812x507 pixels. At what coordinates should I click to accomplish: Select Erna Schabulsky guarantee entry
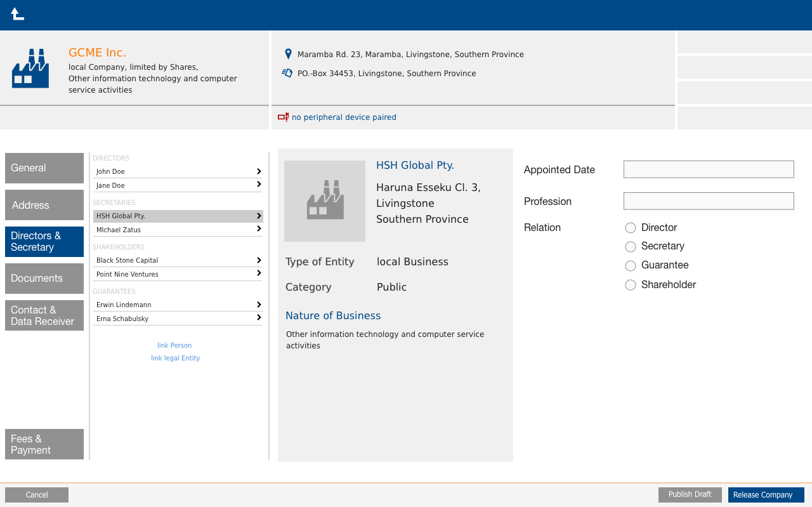pyautogui.click(x=178, y=319)
